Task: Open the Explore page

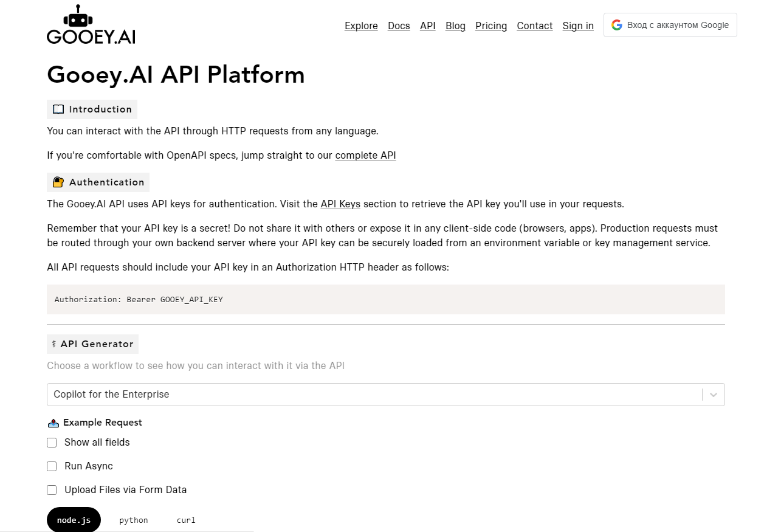Action: click(x=361, y=26)
